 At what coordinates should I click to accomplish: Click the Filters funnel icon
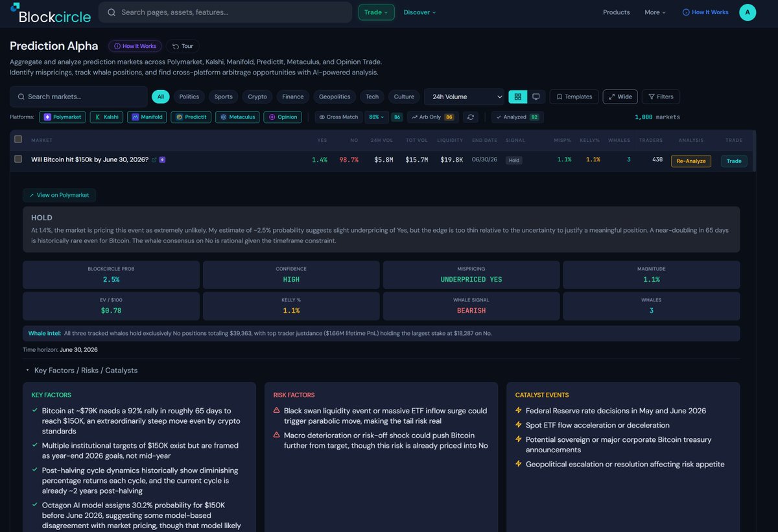(651, 97)
